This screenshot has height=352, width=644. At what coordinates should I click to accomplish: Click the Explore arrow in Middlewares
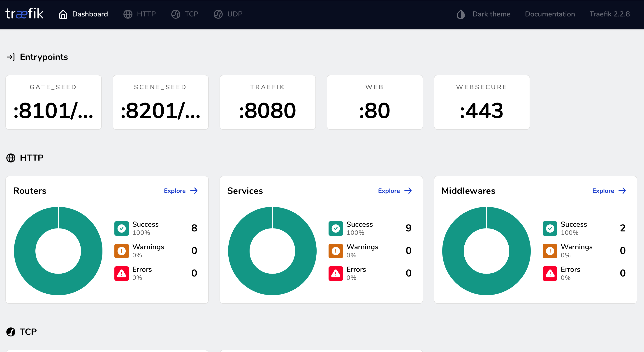[x=622, y=191]
